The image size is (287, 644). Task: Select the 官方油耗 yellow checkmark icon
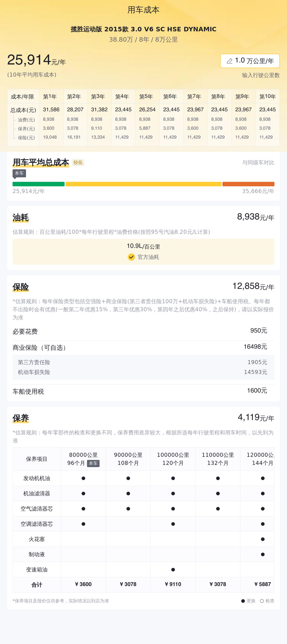point(131,257)
